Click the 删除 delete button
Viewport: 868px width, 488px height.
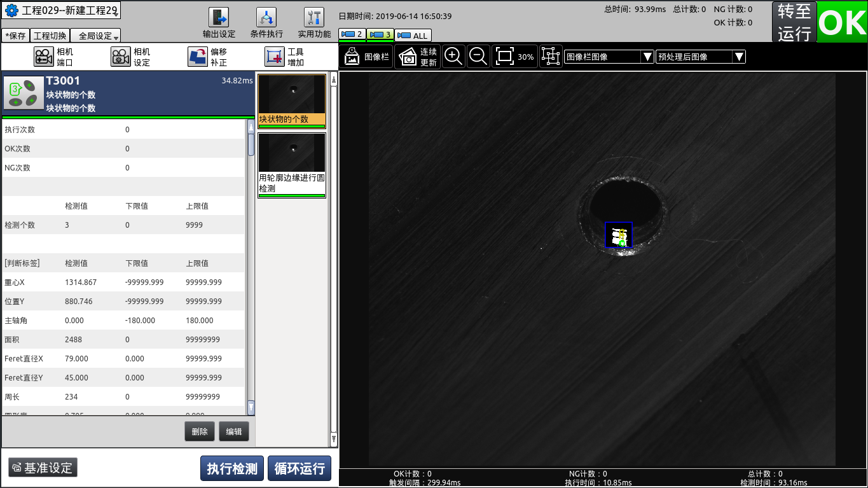click(x=200, y=431)
